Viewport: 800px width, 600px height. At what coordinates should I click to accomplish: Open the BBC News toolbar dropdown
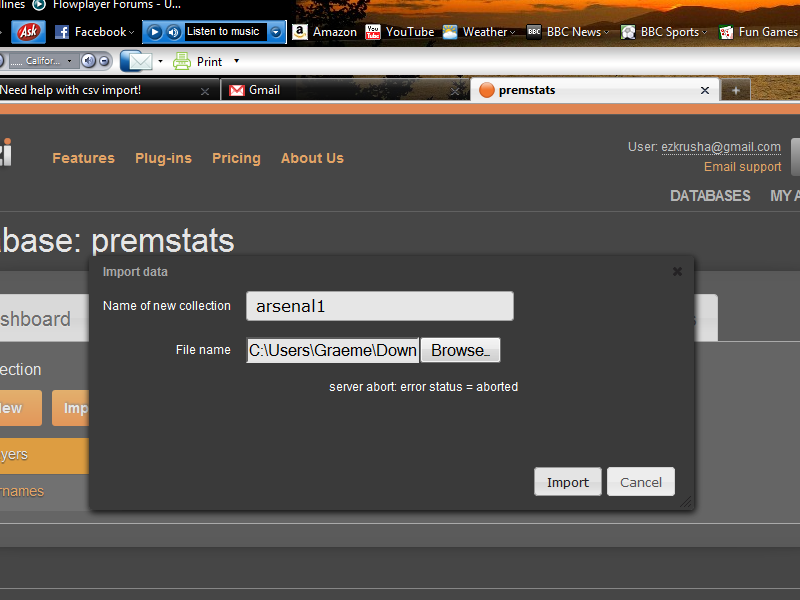coord(565,32)
